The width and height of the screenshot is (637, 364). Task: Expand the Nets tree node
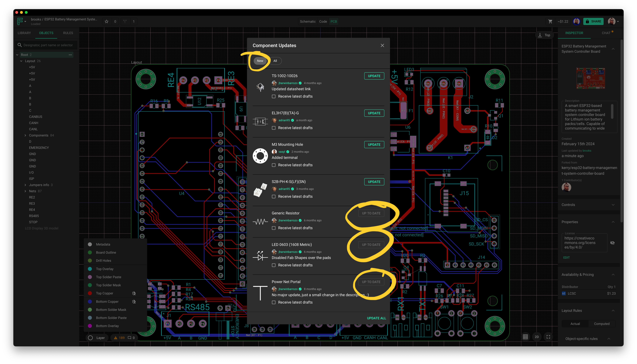[x=25, y=191]
